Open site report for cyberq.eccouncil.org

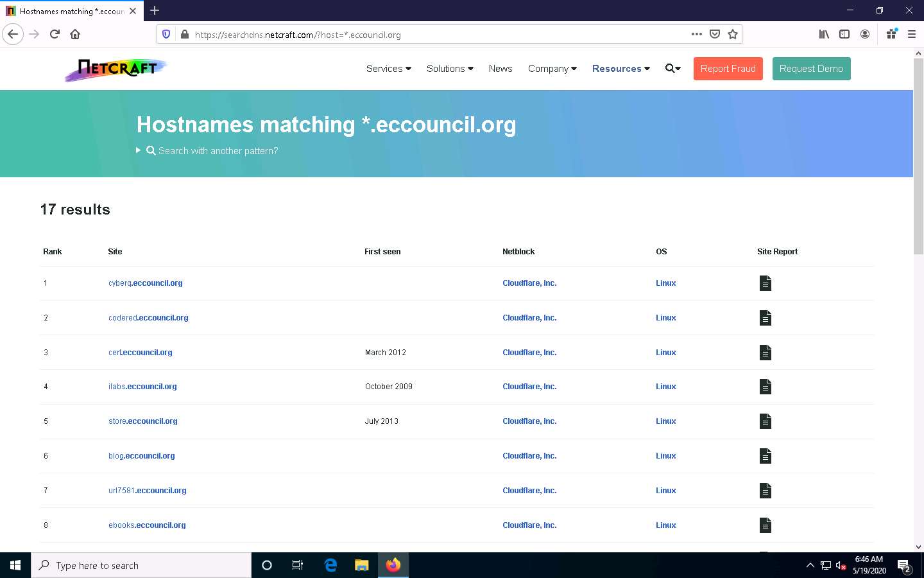pos(765,283)
